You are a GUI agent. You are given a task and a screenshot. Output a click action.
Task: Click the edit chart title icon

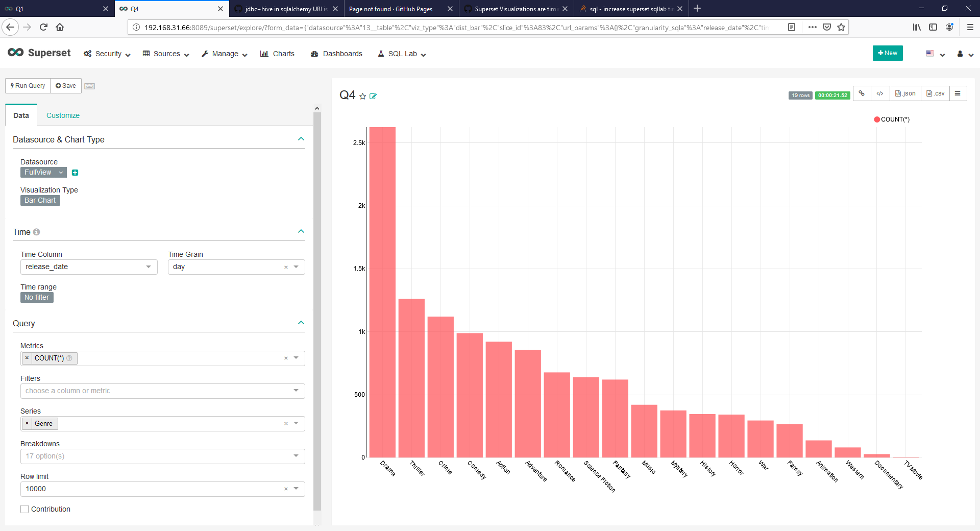click(x=373, y=96)
